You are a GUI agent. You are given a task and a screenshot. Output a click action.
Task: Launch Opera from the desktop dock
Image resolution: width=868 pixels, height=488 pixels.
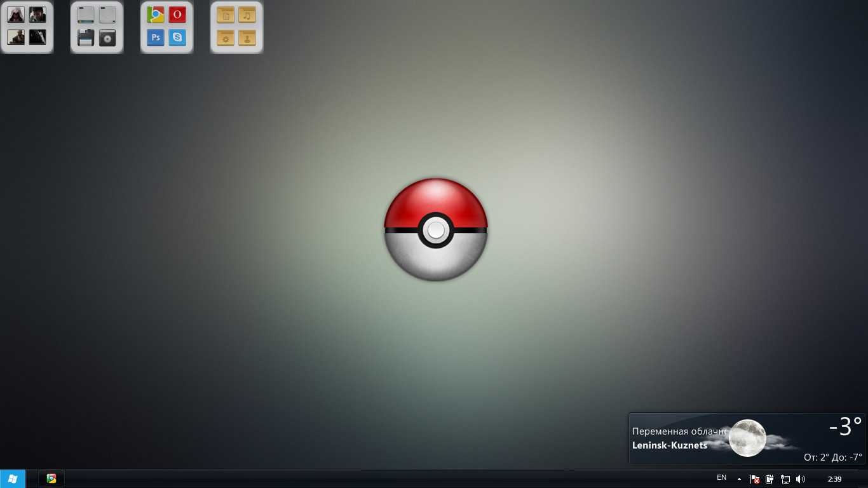point(177,15)
